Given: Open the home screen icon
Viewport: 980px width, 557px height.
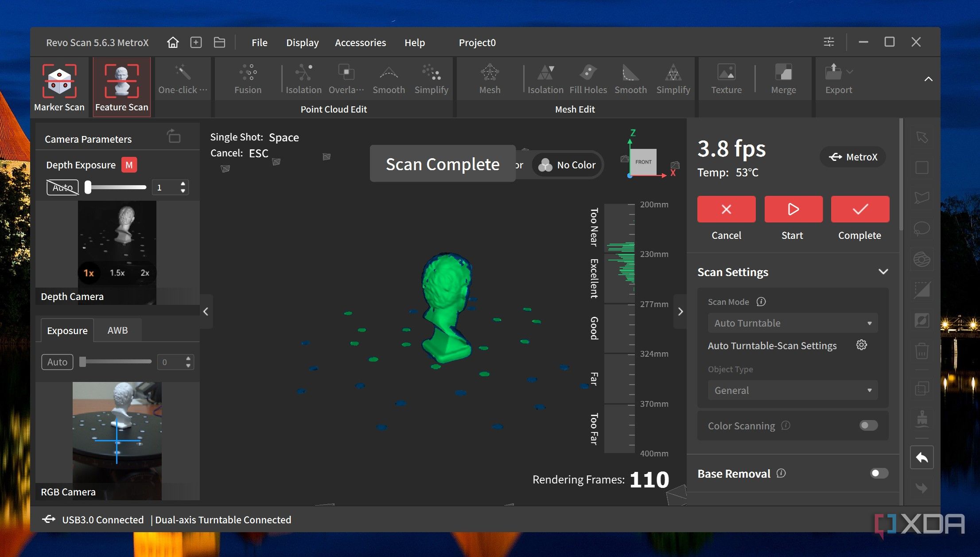Looking at the screenshot, I should [173, 43].
